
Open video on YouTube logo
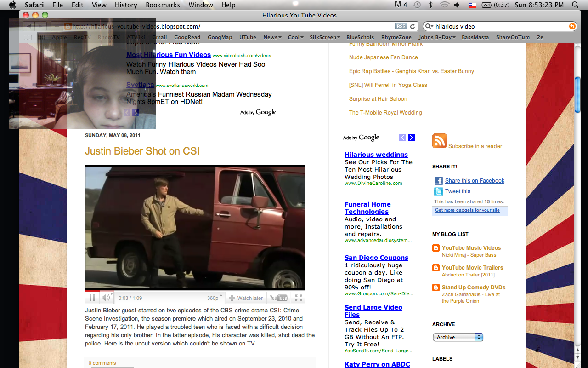click(278, 298)
